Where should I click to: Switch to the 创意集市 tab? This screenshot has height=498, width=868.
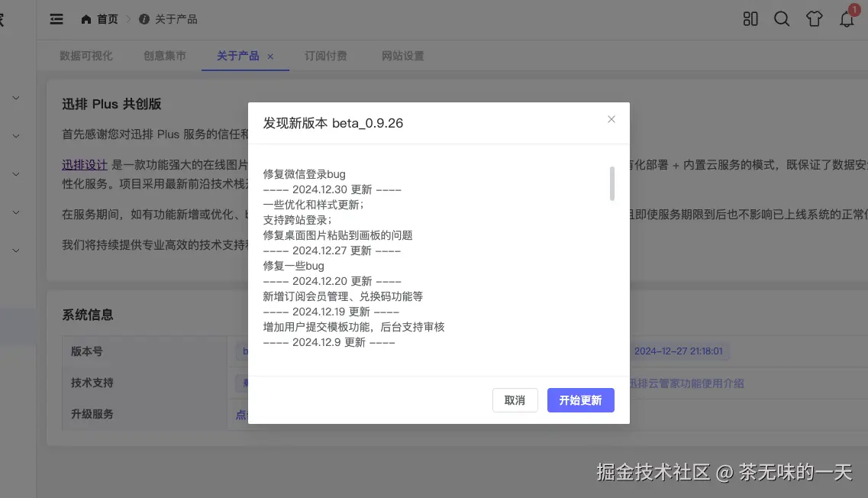(165, 56)
